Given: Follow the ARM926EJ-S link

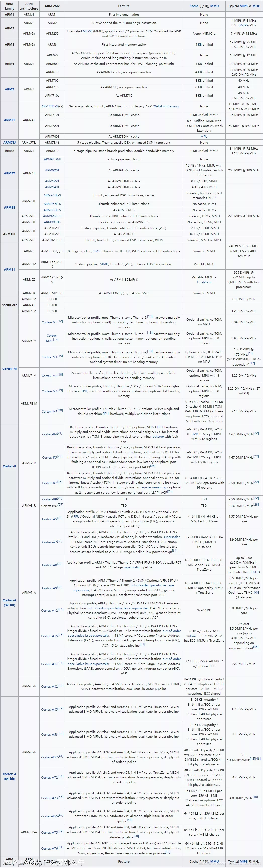Looking at the screenshot, I should click(52, 216).
